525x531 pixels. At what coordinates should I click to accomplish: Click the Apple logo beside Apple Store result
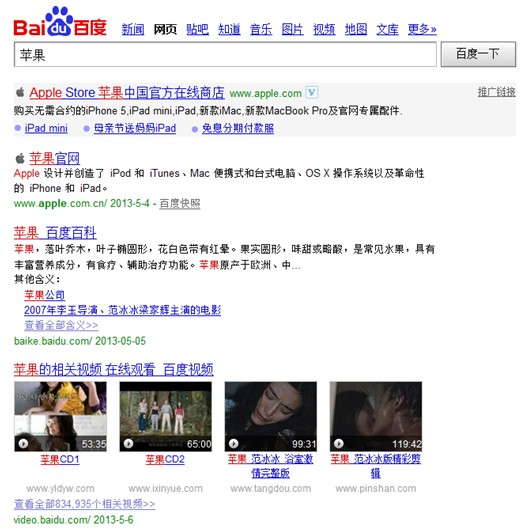coord(20,92)
